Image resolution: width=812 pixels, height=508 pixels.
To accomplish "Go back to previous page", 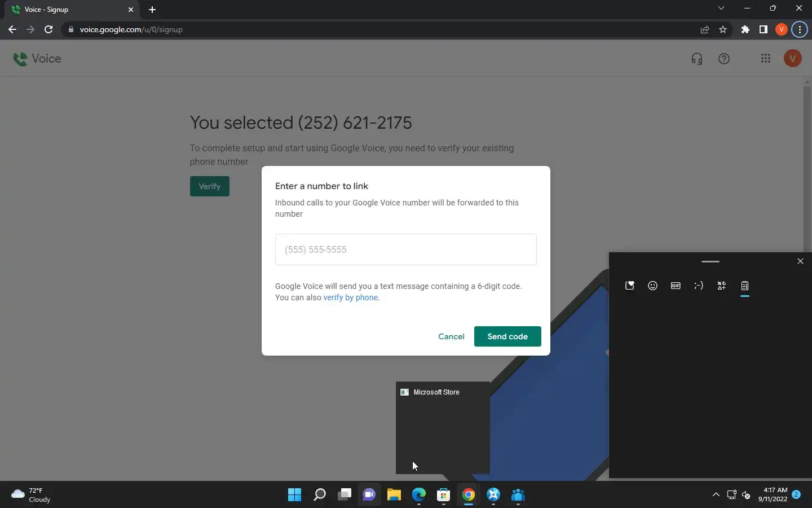I will tap(12, 29).
